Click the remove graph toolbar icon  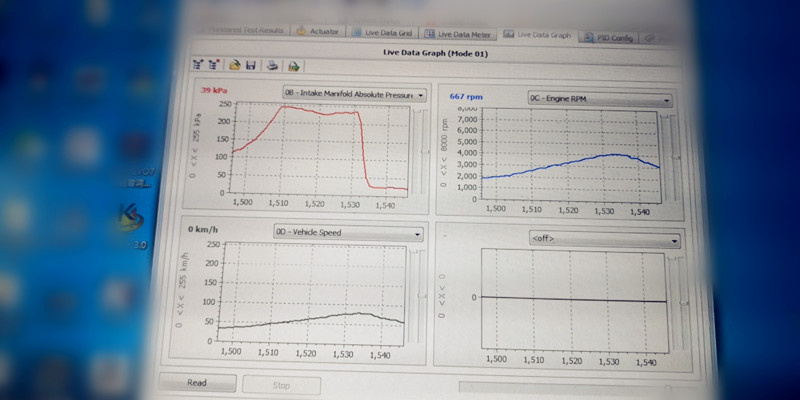click(214, 65)
